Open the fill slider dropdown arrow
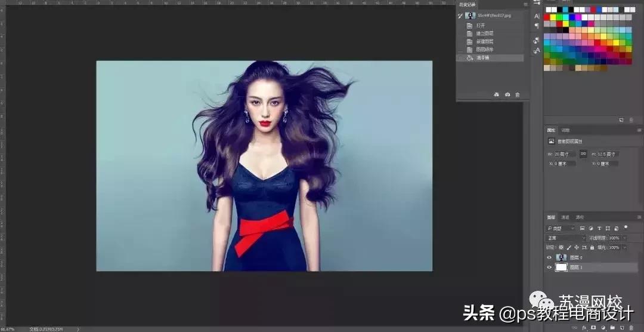 624,248
